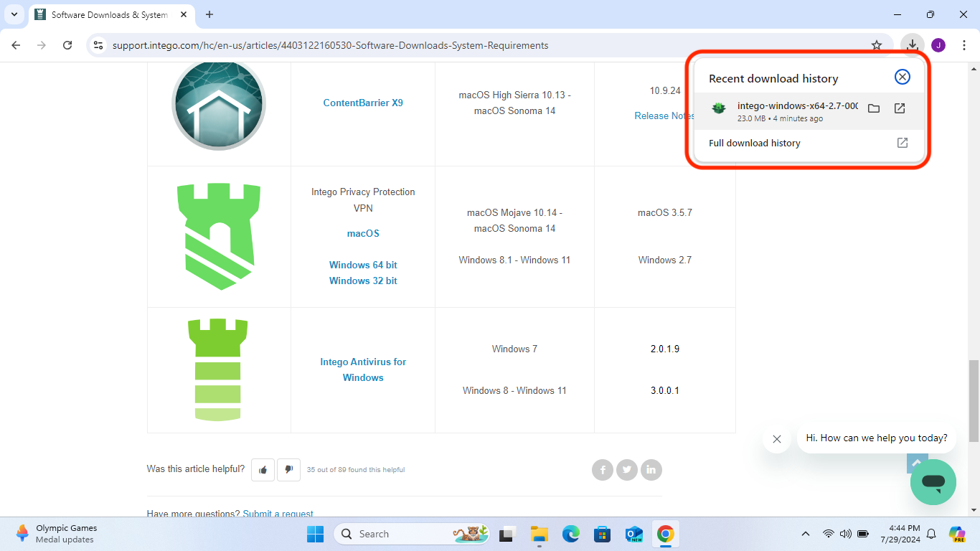Open Outlook from the taskbar
The height and width of the screenshot is (551, 980).
[x=633, y=534]
